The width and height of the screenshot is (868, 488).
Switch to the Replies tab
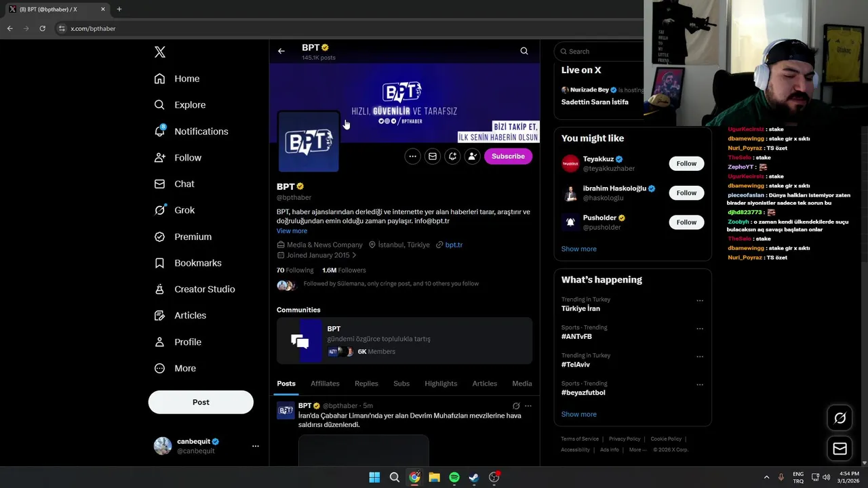366,384
